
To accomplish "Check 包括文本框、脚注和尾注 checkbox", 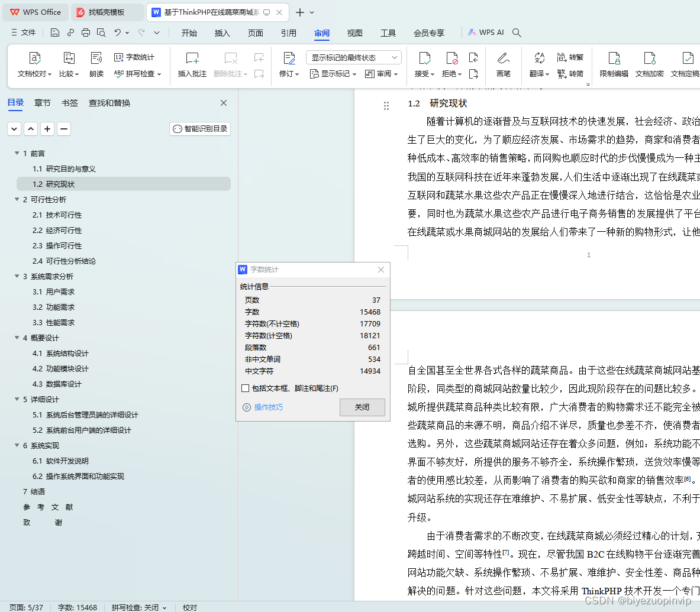I will (x=245, y=388).
